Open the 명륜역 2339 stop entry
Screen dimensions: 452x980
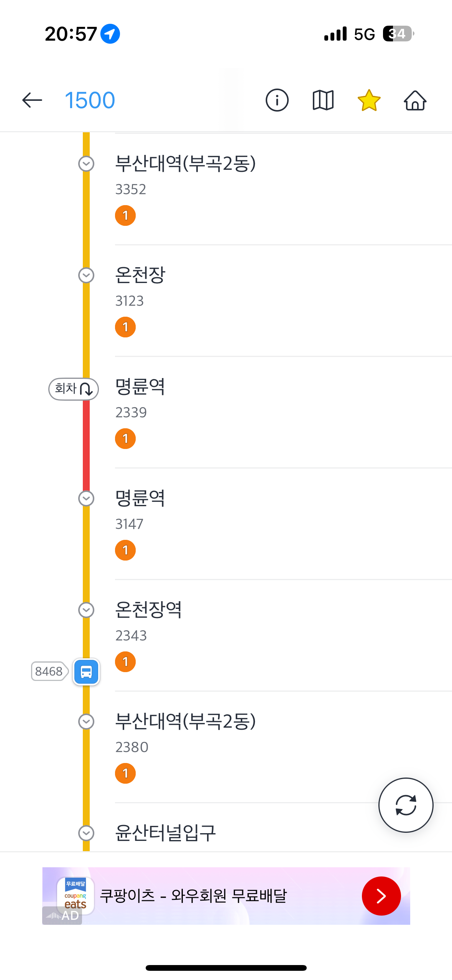tap(140, 386)
